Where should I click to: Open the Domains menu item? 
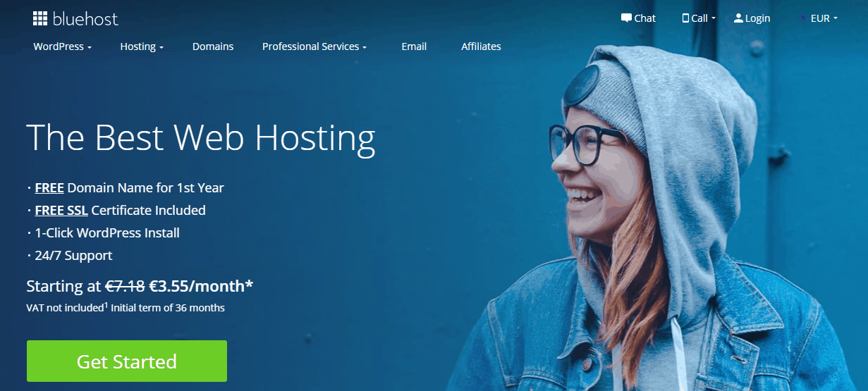tap(213, 46)
